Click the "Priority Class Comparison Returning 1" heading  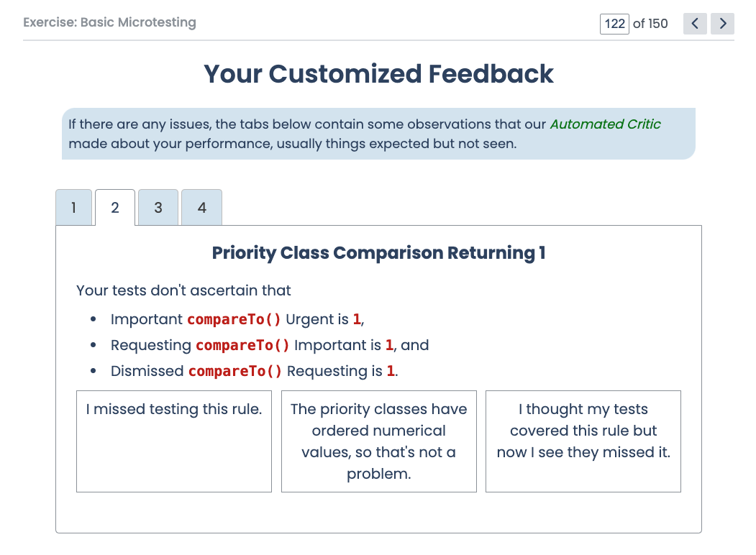(378, 252)
